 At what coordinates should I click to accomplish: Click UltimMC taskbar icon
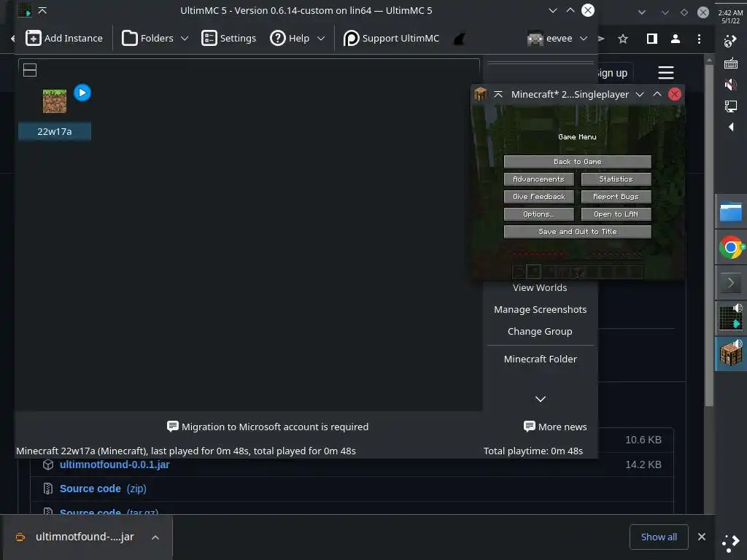tap(731, 318)
